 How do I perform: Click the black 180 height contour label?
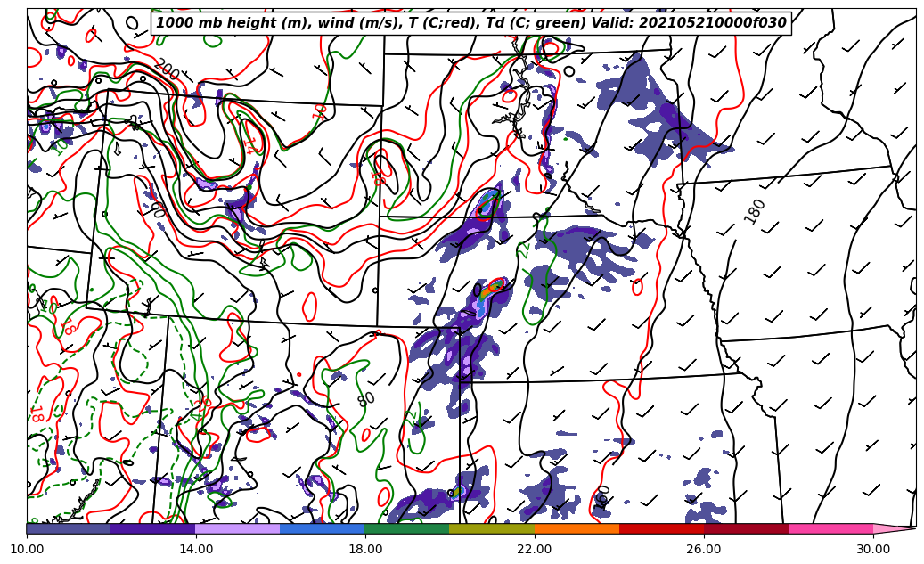point(755,211)
